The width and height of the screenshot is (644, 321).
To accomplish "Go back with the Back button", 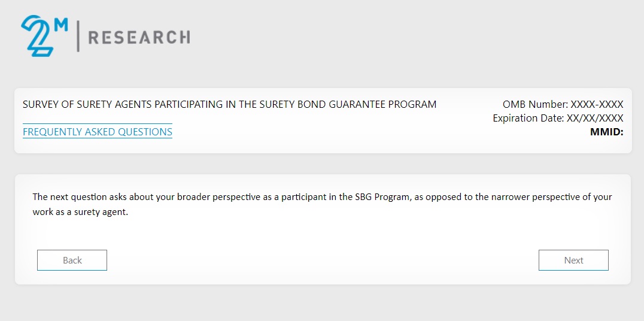I will (72, 261).
